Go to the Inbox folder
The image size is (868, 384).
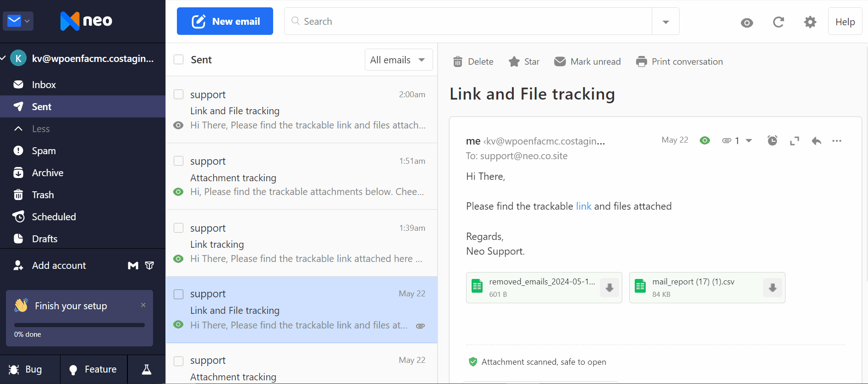click(x=82, y=84)
